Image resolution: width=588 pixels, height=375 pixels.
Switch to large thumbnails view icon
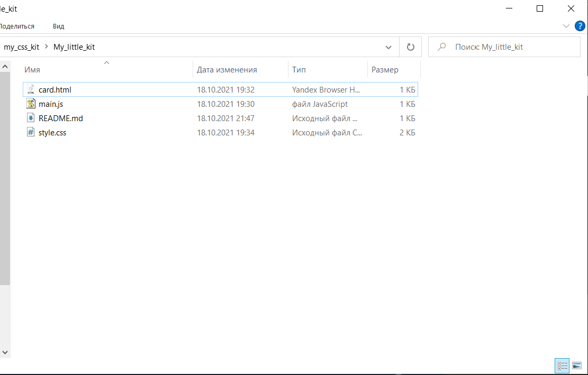tap(577, 365)
